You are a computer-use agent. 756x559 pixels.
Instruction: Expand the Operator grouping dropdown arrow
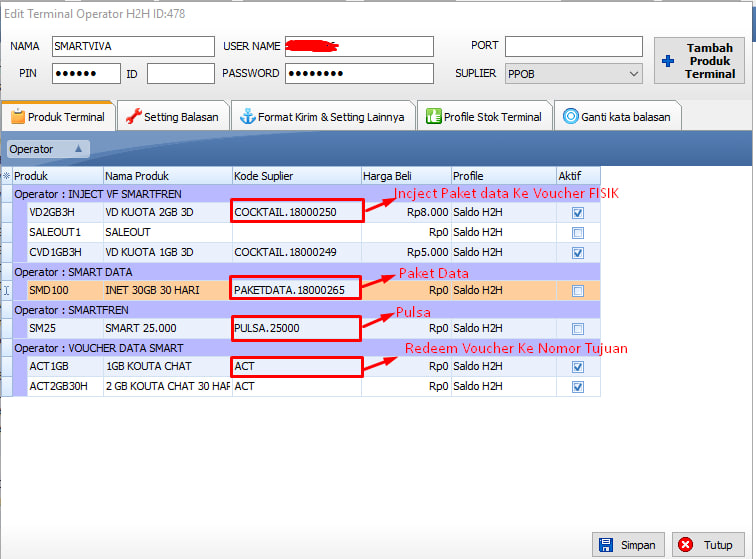[x=79, y=149]
